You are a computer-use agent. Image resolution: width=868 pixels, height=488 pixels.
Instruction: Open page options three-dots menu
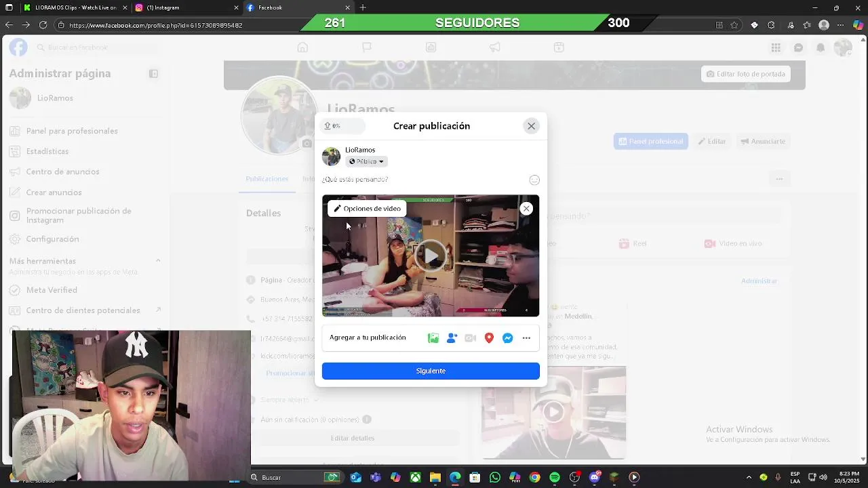tap(779, 179)
